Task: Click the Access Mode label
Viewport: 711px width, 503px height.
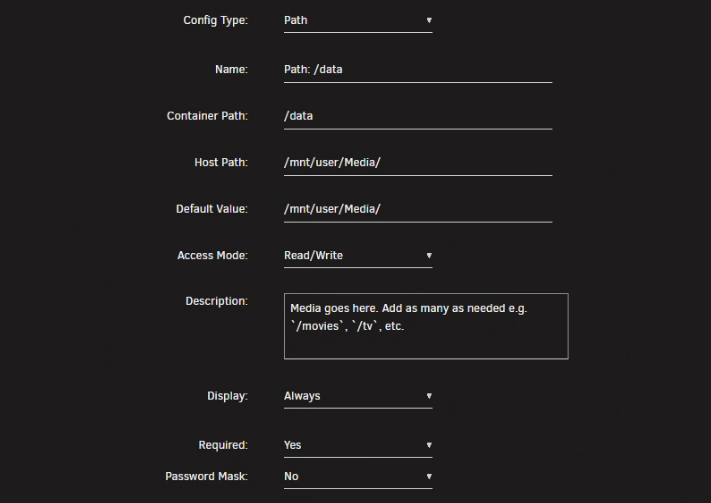Action: [x=212, y=255]
